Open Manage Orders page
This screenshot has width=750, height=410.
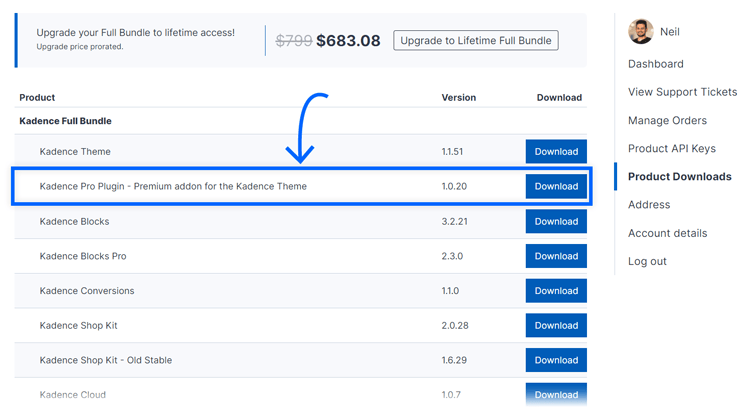pos(667,120)
